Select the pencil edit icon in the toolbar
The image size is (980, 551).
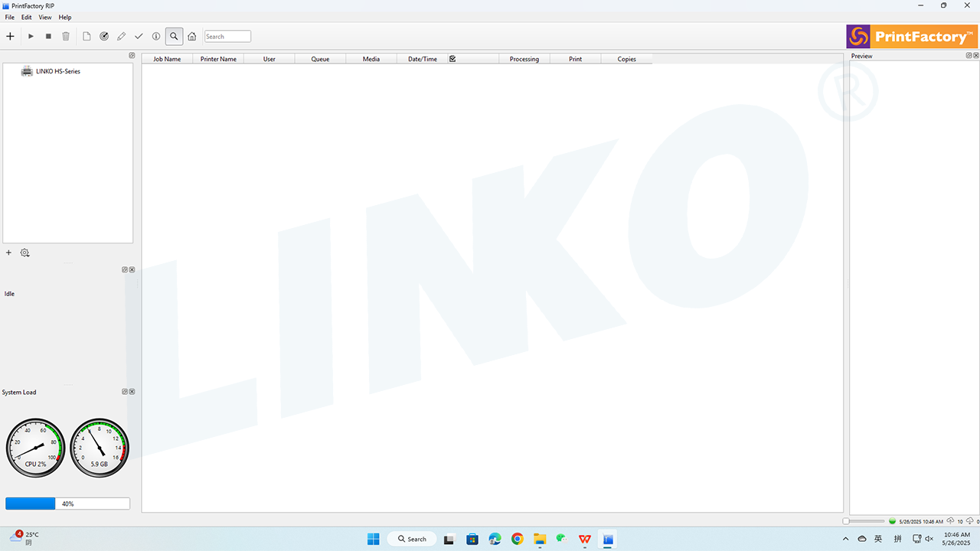tap(121, 36)
